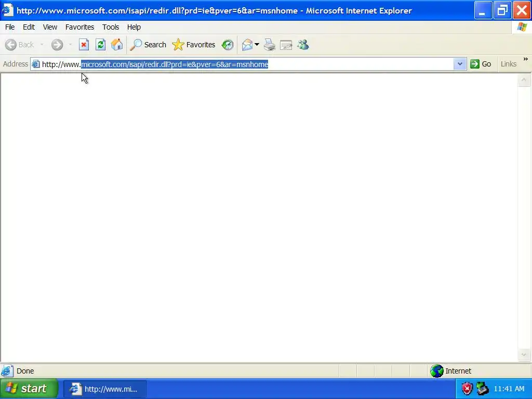Select the http://www.mi... taskbar button

(x=105, y=389)
